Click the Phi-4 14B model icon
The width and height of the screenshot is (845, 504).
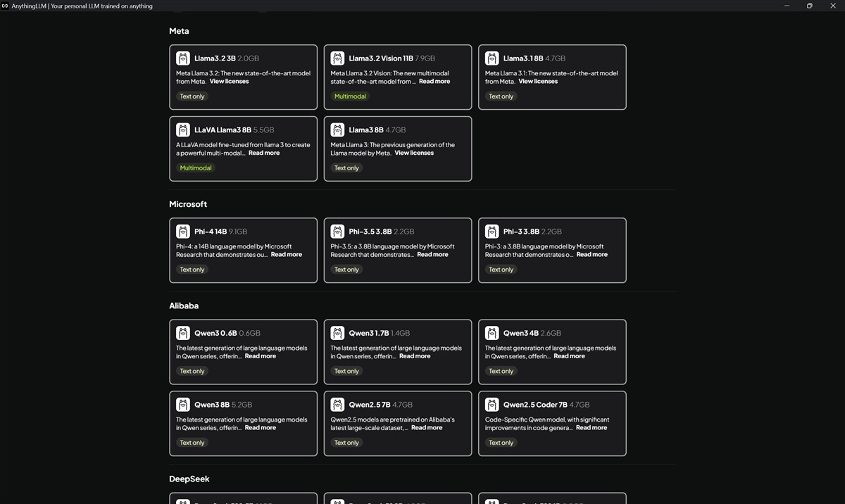183,232
